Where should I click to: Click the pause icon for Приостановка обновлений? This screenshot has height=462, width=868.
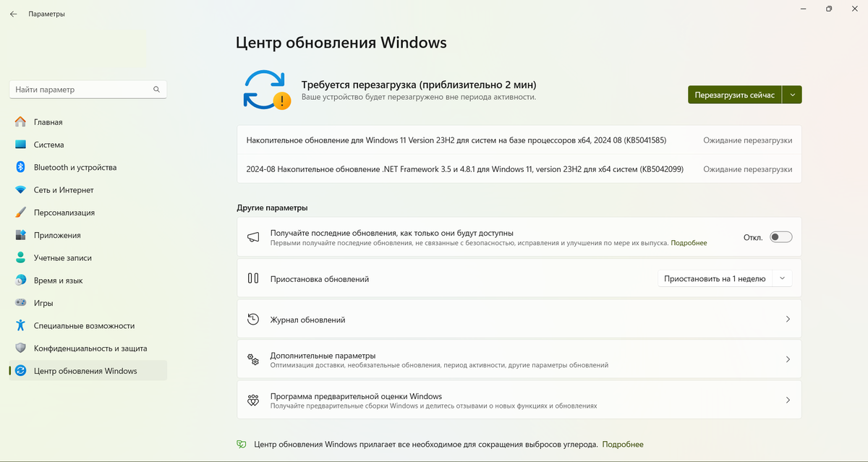[253, 278]
